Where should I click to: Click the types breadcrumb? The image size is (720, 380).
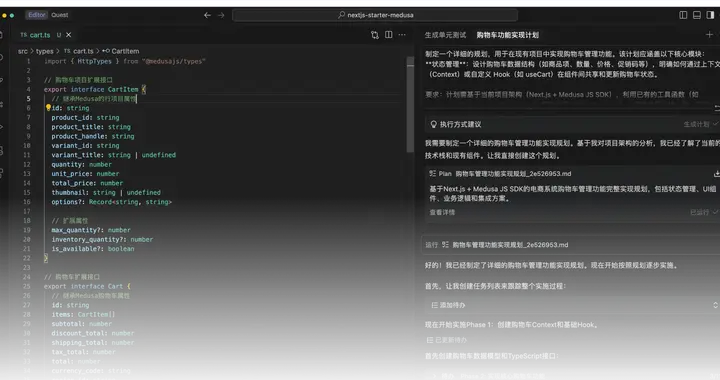45,51
